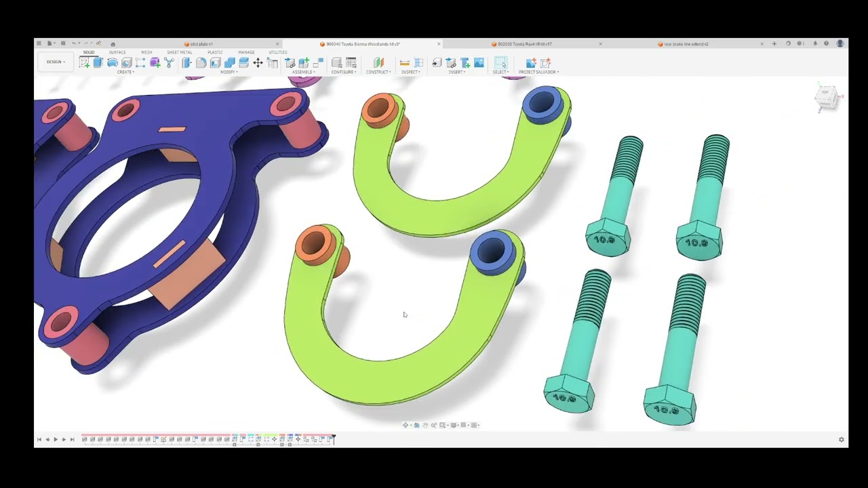Expand the Inspect menu dropdown

(410, 72)
